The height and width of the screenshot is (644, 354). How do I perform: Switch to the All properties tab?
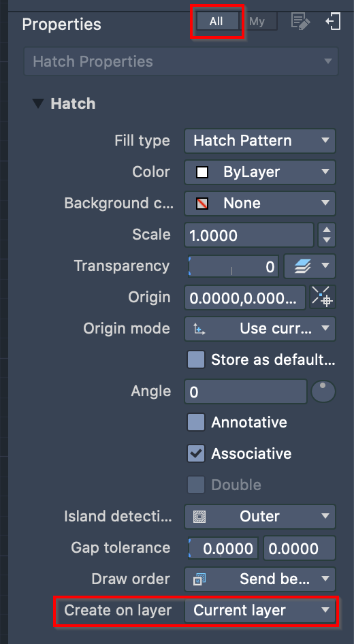[217, 21]
